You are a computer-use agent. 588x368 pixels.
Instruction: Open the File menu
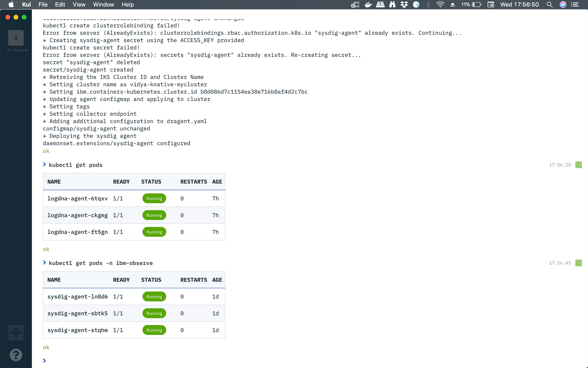click(43, 4)
